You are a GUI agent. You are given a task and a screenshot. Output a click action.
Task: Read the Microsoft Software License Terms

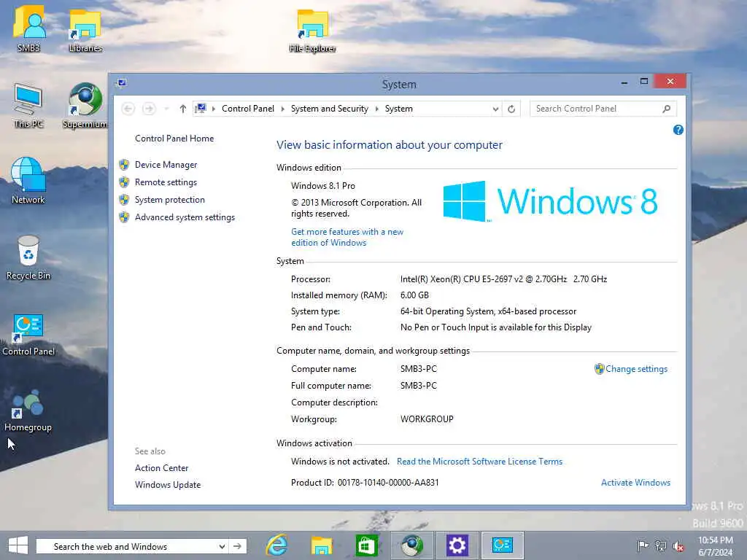tap(479, 462)
